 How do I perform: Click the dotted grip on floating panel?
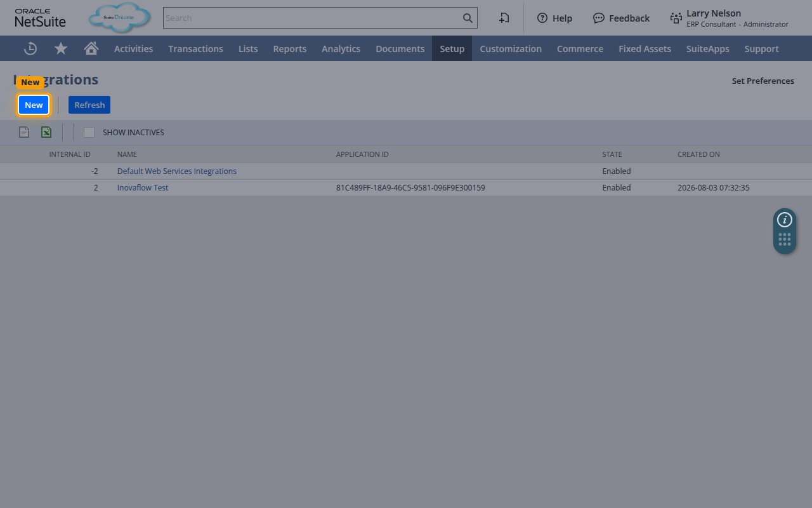(785, 239)
